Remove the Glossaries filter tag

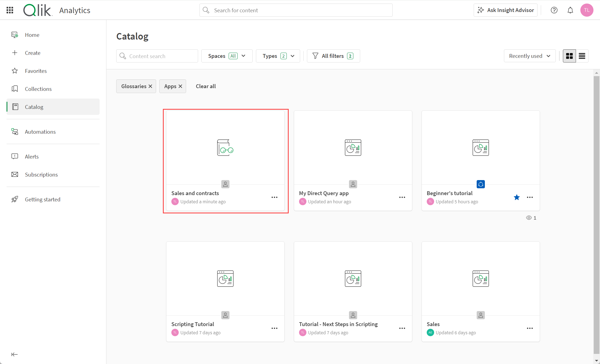coord(151,86)
